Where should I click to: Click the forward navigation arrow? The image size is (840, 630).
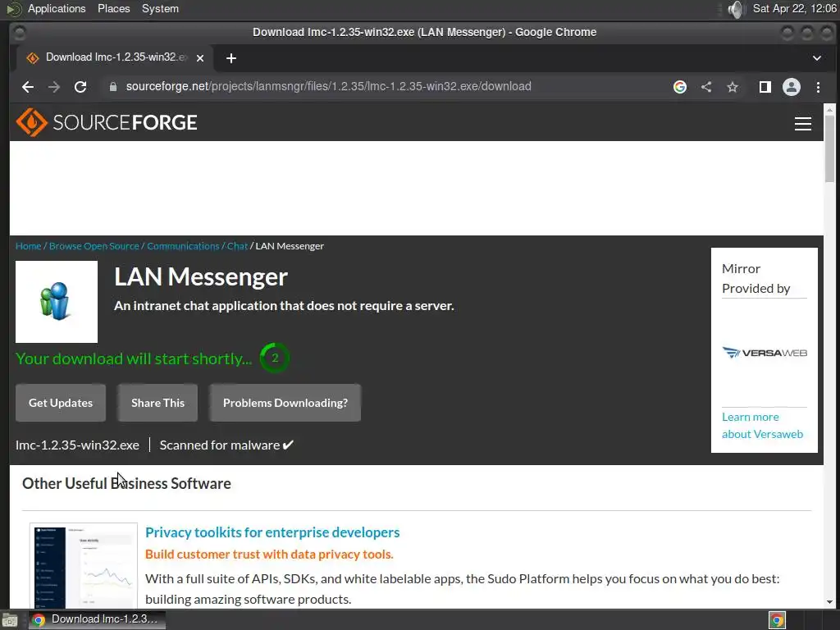(x=54, y=87)
